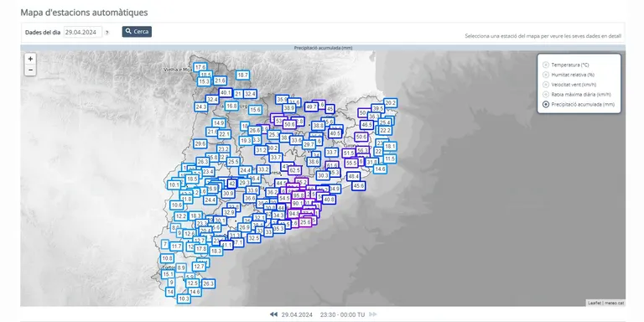Focus the Dades del dia date field
Viewport: 644px width, 322px height.
pos(82,32)
